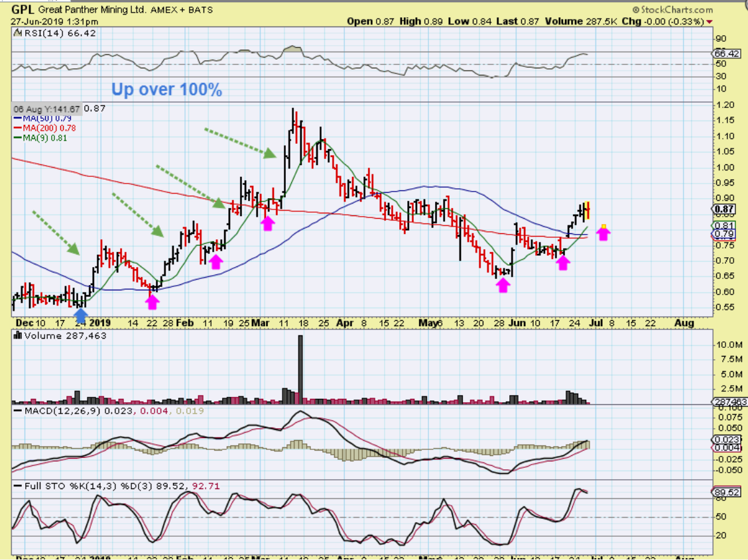The image size is (748, 560).
Task: Click the 1.00 price axis label
Action: [725, 168]
